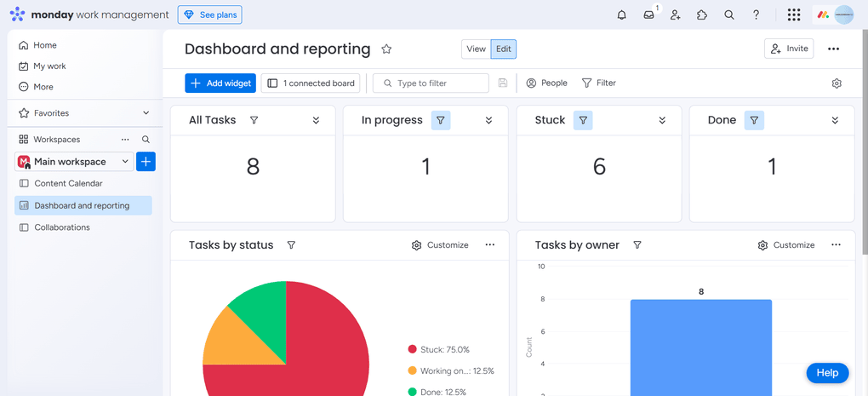Open the People filter
The height and width of the screenshot is (396, 868).
[547, 83]
